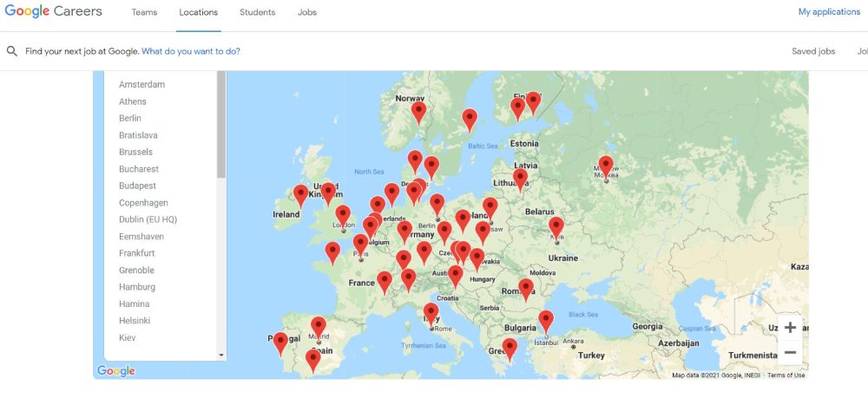Open the Jobs tab
Viewport: 868px width, 398px height.
pos(307,12)
